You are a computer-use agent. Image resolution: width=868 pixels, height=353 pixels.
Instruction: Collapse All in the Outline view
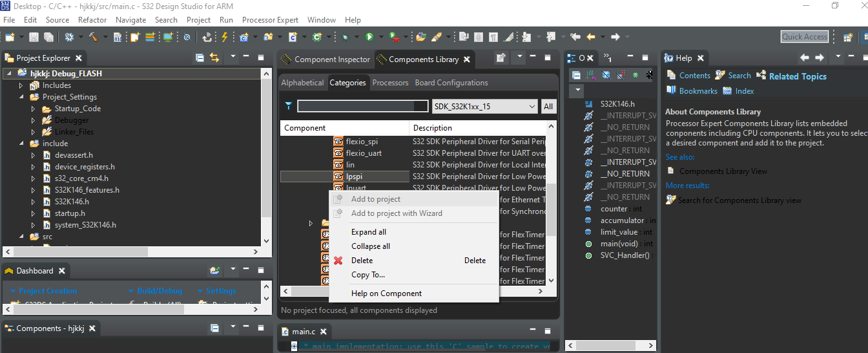click(577, 75)
